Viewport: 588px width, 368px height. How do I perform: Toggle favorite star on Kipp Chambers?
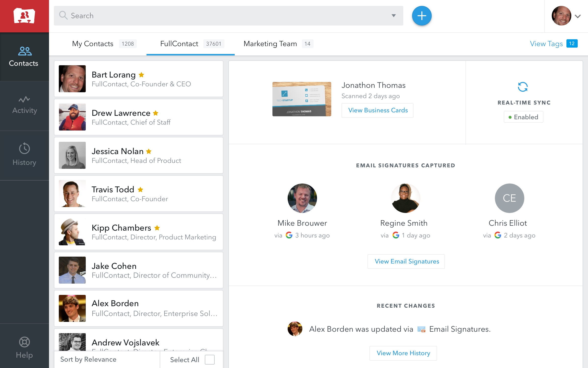click(157, 228)
